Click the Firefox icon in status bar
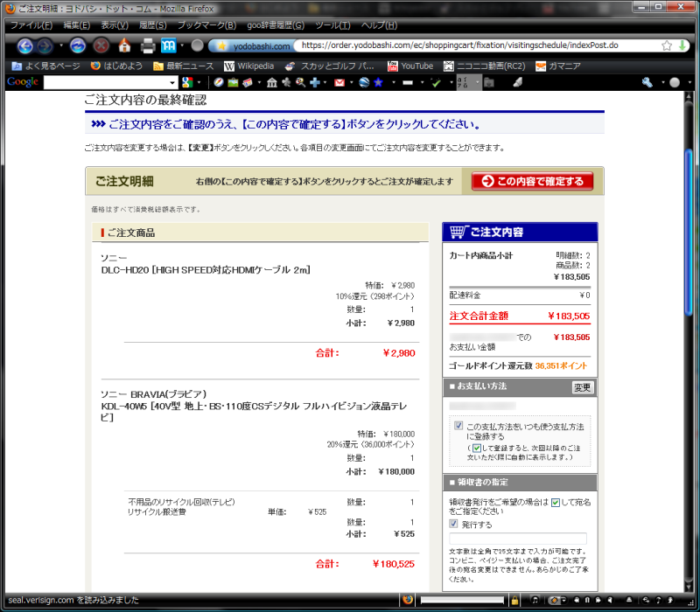 pos(408,600)
